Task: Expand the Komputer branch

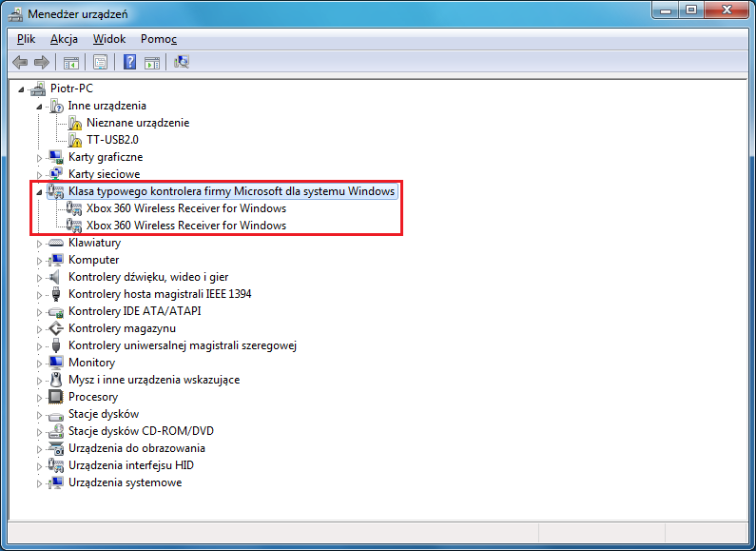Action: [40, 261]
